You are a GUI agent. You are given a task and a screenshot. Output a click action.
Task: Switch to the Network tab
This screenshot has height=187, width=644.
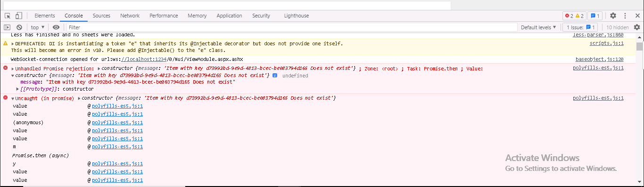click(130, 16)
